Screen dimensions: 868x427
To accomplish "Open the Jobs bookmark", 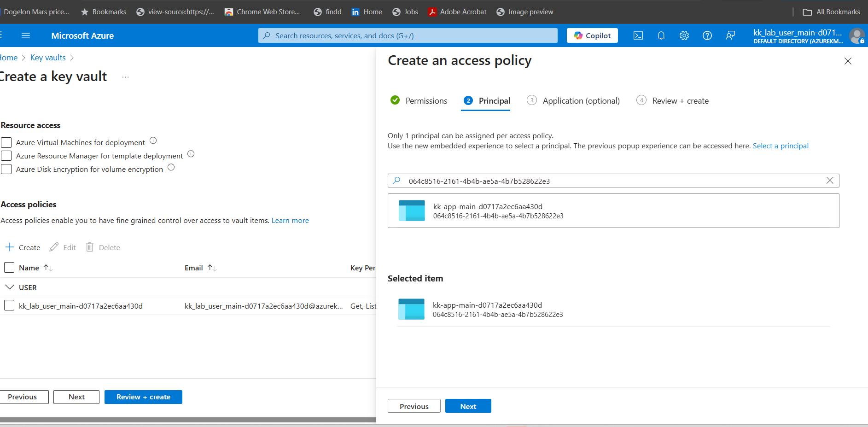I will point(405,12).
